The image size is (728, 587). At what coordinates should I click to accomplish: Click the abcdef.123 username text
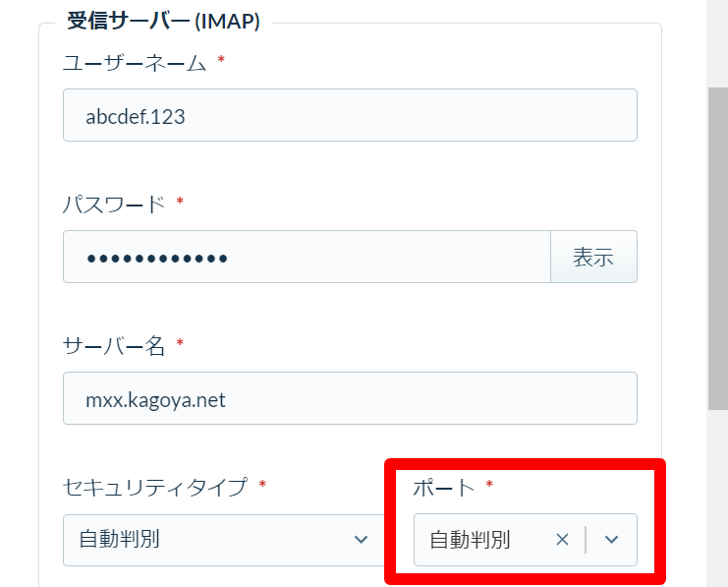point(136,116)
